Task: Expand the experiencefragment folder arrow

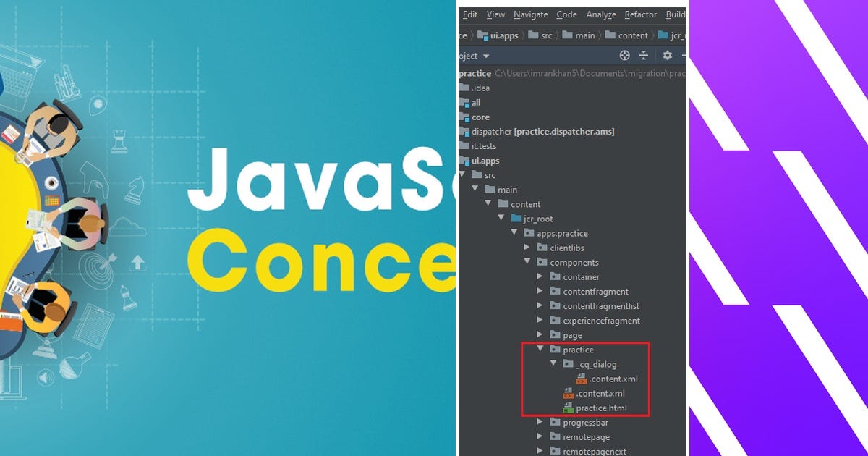Action: 540,320
